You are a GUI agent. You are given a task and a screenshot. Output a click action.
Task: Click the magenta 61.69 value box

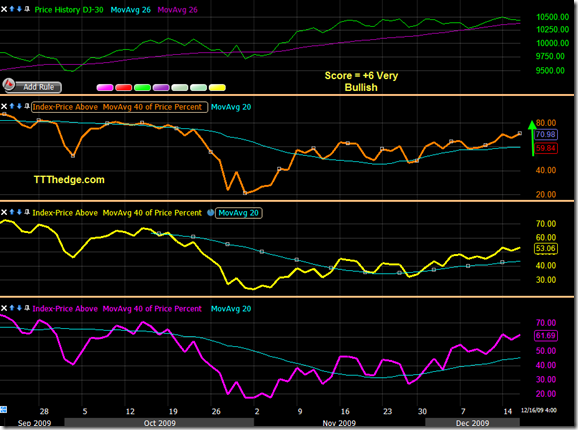point(546,335)
